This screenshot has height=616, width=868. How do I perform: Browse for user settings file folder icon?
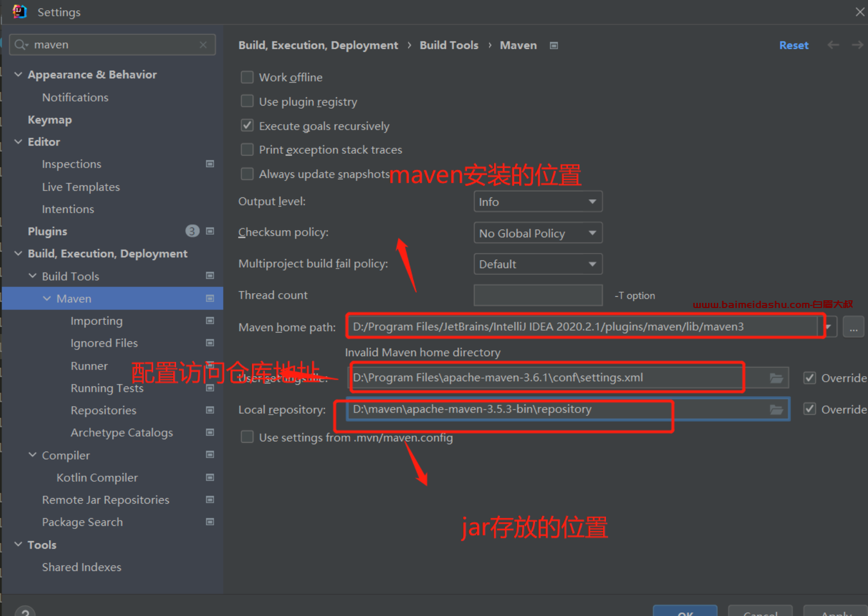[776, 378]
